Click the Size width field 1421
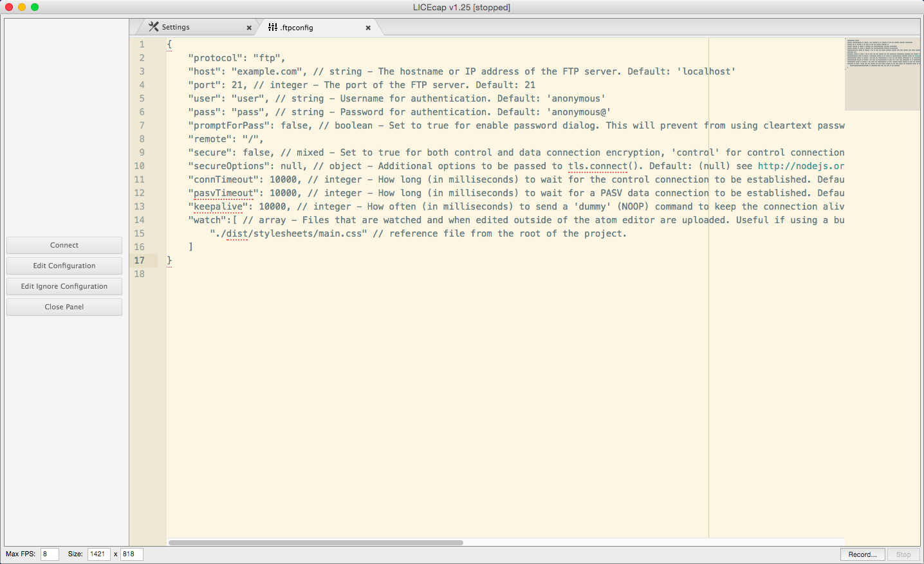This screenshot has height=564, width=924. tap(99, 554)
